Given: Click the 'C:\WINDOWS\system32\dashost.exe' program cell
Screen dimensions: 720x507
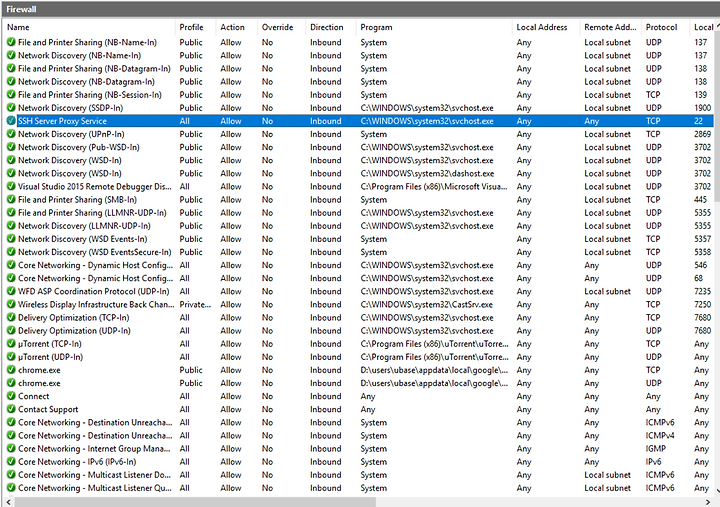Looking at the screenshot, I should (428, 174).
